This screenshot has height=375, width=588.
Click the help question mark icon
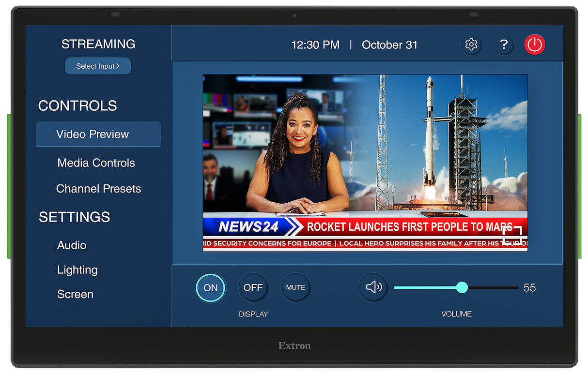click(x=504, y=45)
